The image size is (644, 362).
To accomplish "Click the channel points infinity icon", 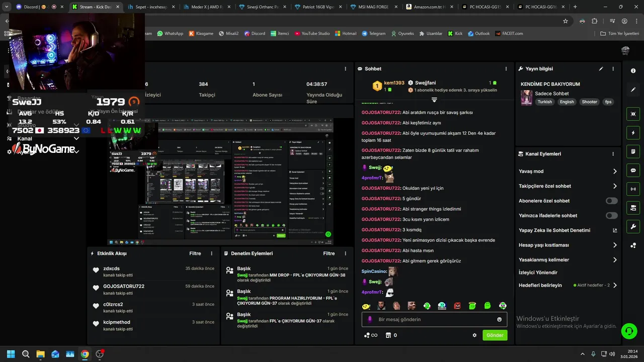I will pos(371,335).
